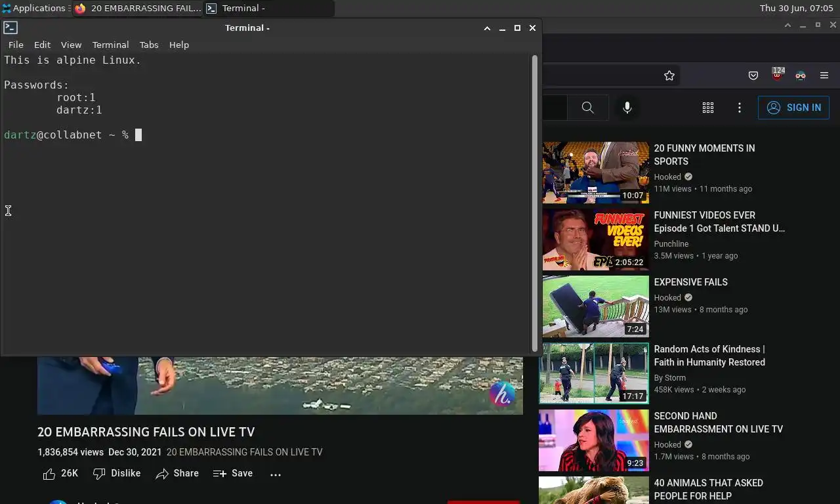Open terminal Edit menu

[x=42, y=45]
